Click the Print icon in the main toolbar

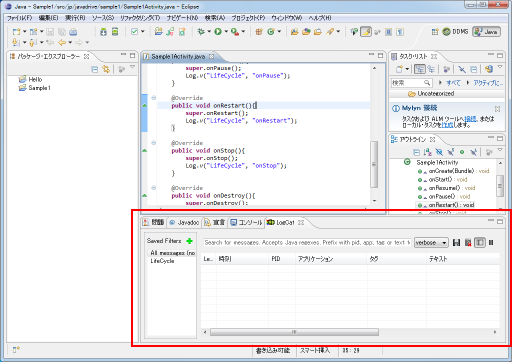tap(73, 32)
